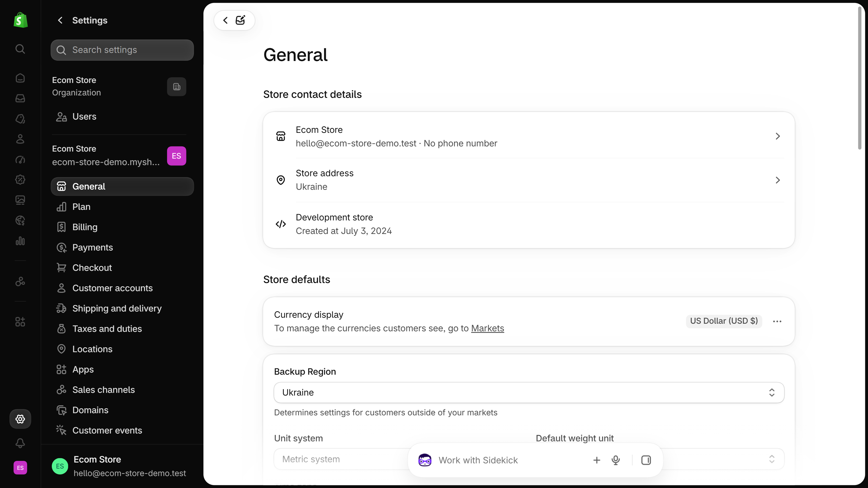Click the Shopify logo icon
The width and height of the screenshot is (868, 488).
pyautogui.click(x=20, y=20)
